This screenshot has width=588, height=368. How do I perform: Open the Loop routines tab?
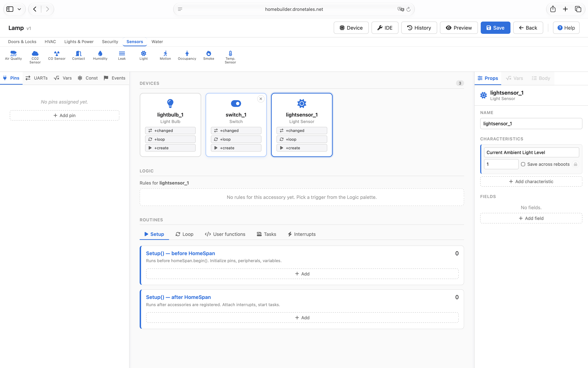tap(184, 234)
